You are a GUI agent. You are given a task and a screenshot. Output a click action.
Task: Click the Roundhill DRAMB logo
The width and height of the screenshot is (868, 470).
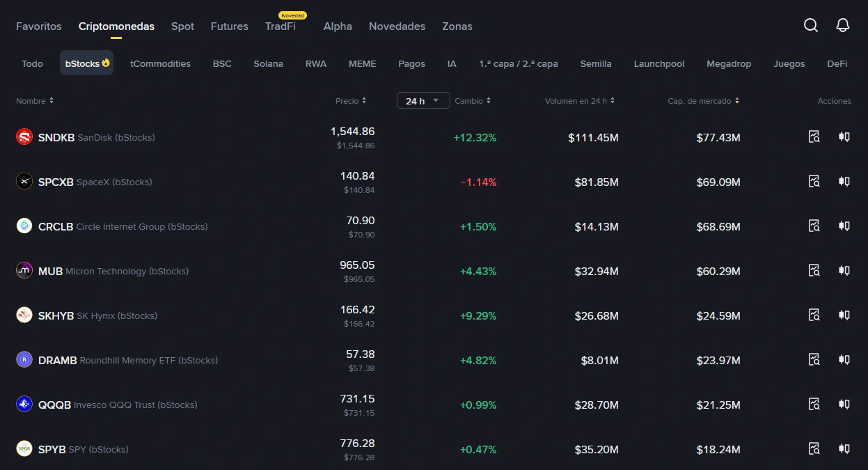24,360
